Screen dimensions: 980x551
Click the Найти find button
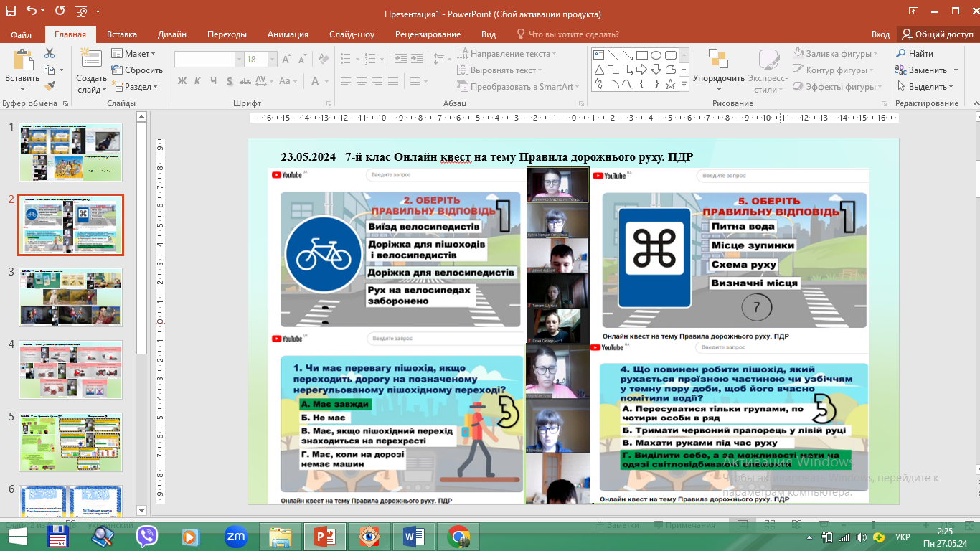coord(915,54)
